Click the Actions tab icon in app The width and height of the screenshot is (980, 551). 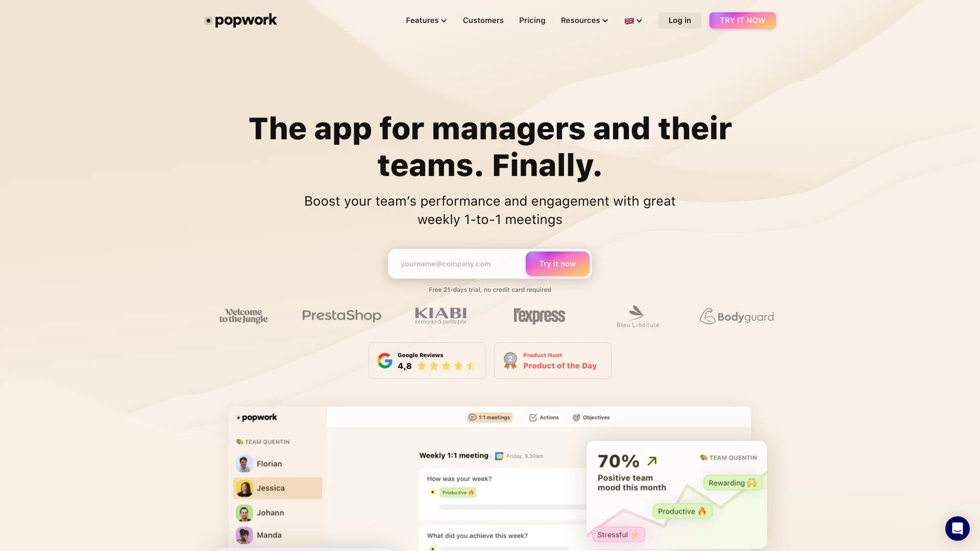(x=532, y=418)
